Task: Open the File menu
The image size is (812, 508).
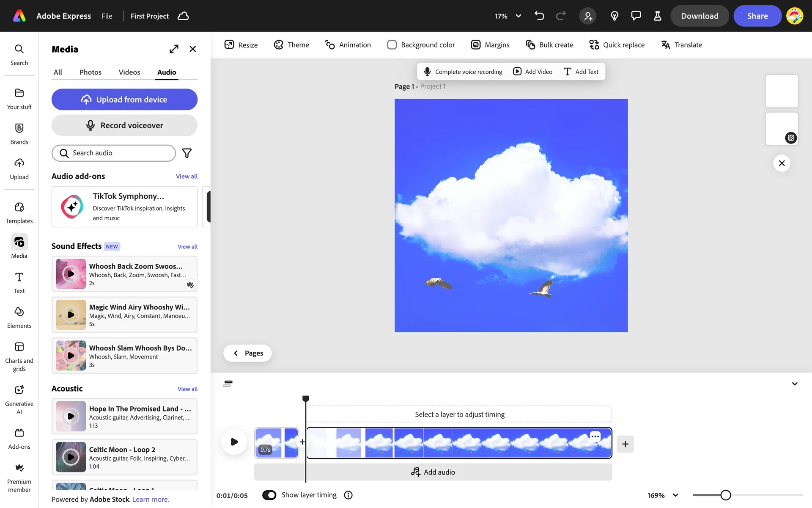Action: (x=107, y=16)
